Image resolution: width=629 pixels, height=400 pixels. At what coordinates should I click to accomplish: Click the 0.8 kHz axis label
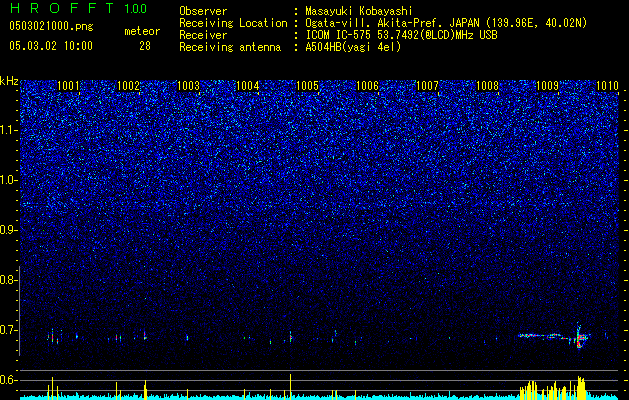(8, 280)
